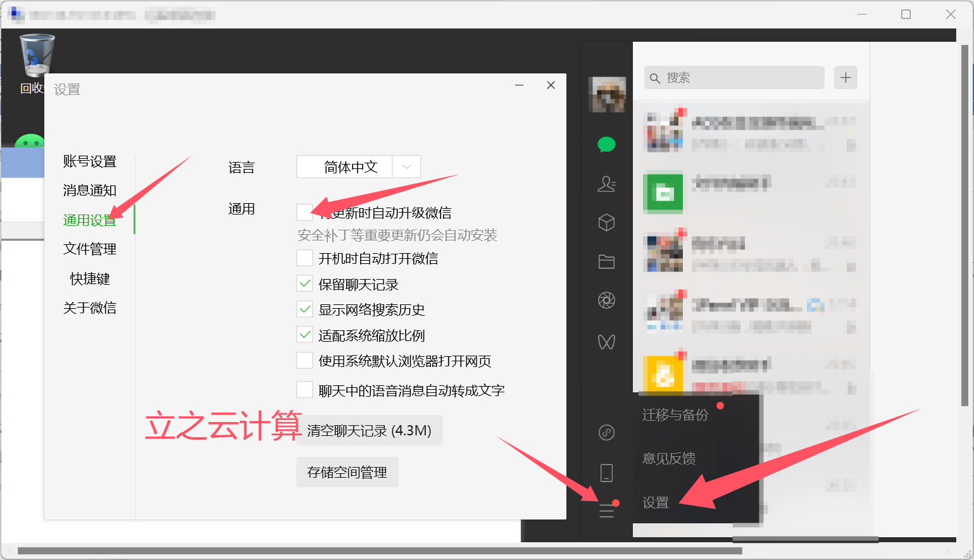
Task: Choose 设置 from popup menu
Action: 656,502
